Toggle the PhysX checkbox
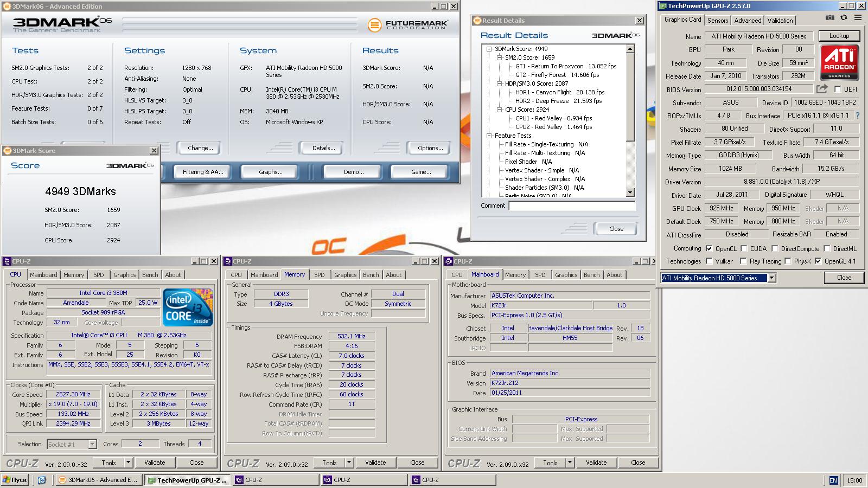 787,261
